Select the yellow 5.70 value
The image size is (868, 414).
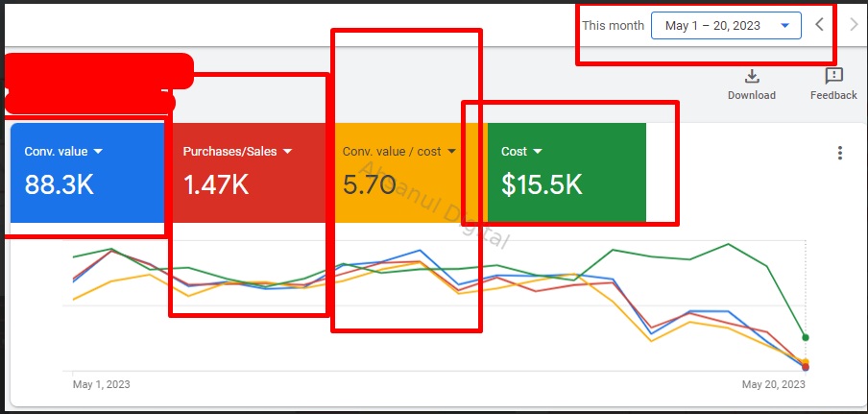[x=370, y=184]
